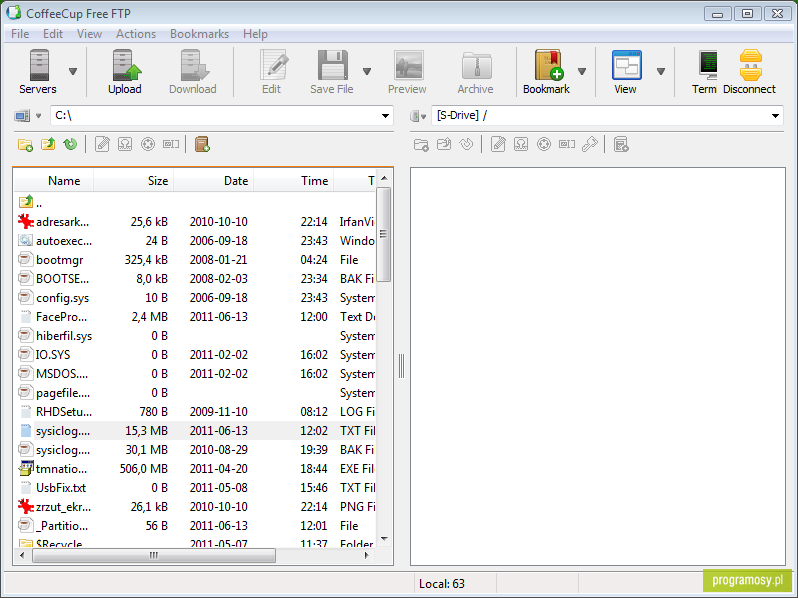Open the Bookmarks menu

click(200, 34)
